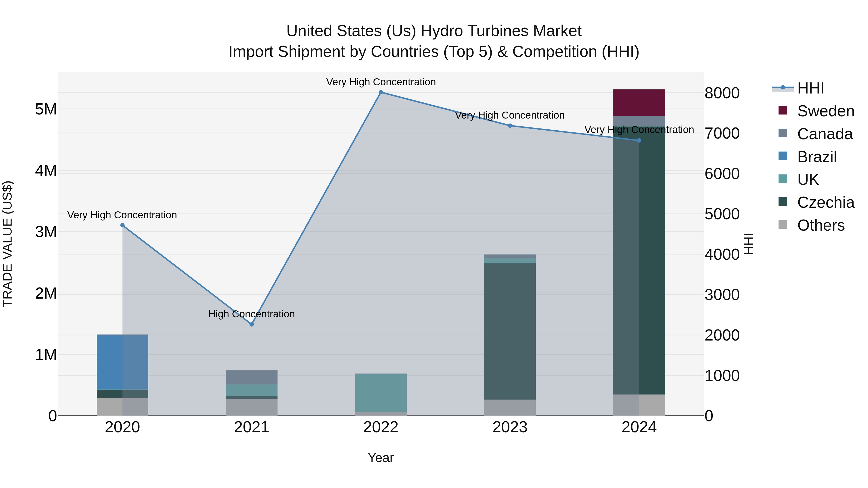Click the 2021 x-axis tick label
Image resolution: width=868 pixels, height=488 pixels.
pos(251,427)
